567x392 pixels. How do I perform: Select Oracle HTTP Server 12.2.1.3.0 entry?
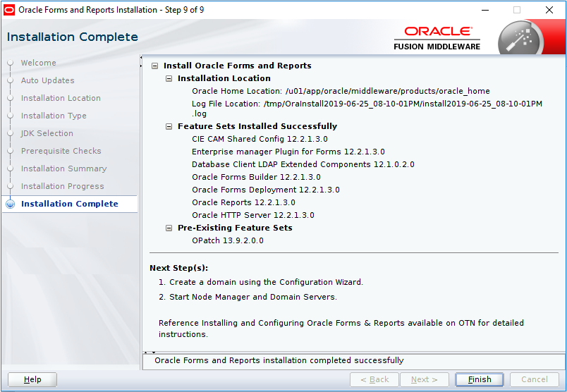pyautogui.click(x=252, y=215)
